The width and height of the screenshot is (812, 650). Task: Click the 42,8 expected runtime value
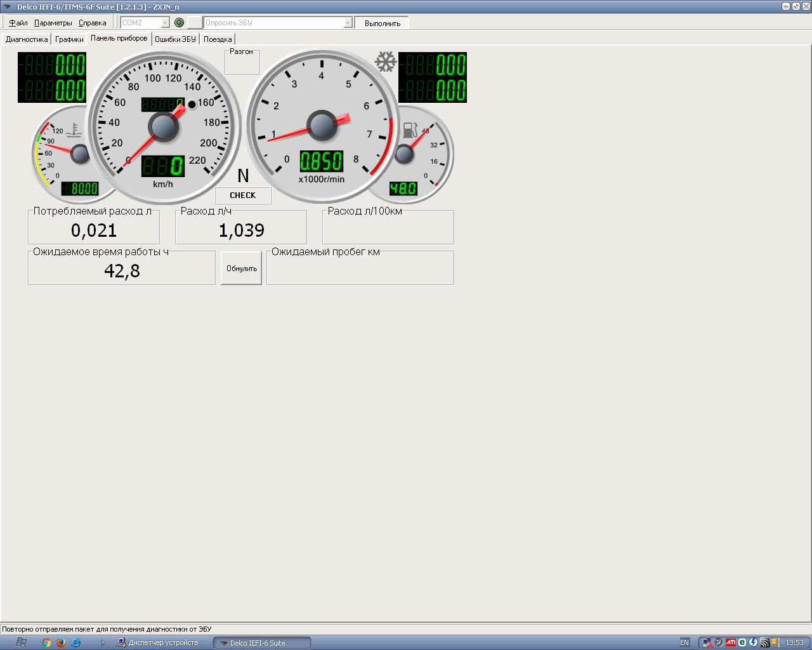122,271
